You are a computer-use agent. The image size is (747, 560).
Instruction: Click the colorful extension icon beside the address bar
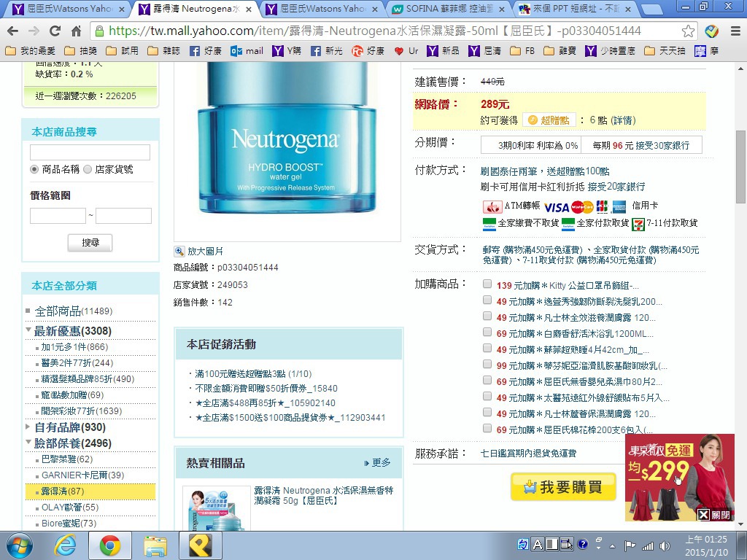pos(712,31)
